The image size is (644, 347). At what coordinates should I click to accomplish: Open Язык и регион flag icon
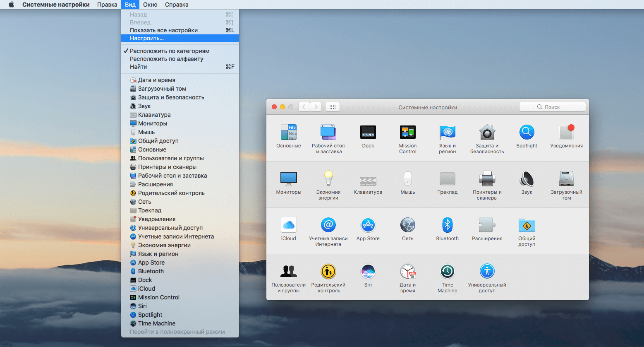click(x=448, y=133)
